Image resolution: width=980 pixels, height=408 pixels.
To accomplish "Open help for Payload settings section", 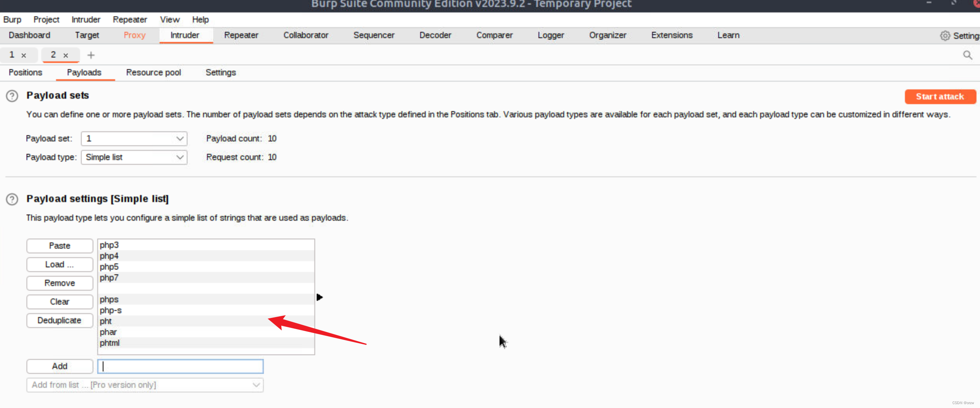I will click(12, 199).
